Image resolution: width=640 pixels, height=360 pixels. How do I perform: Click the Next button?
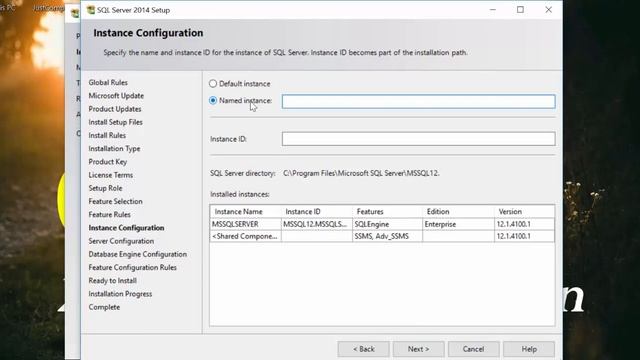pyautogui.click(x=418, y=349)
